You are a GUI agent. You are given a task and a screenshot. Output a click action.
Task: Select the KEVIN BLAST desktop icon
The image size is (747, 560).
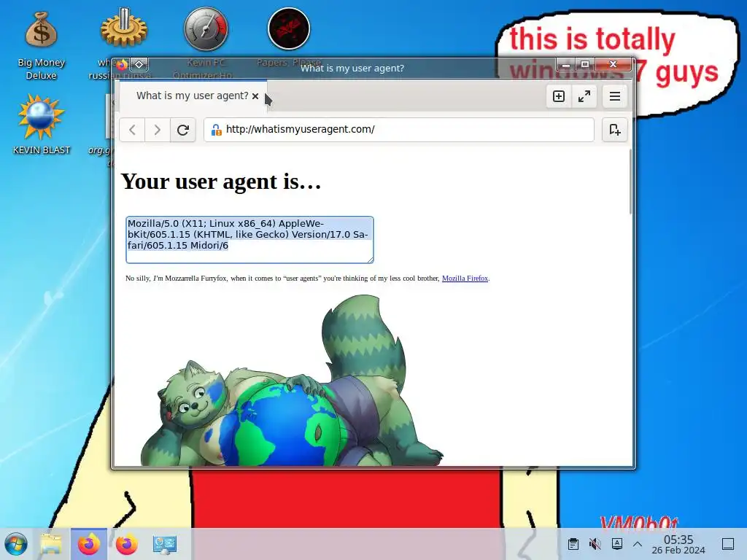(41, 125)
